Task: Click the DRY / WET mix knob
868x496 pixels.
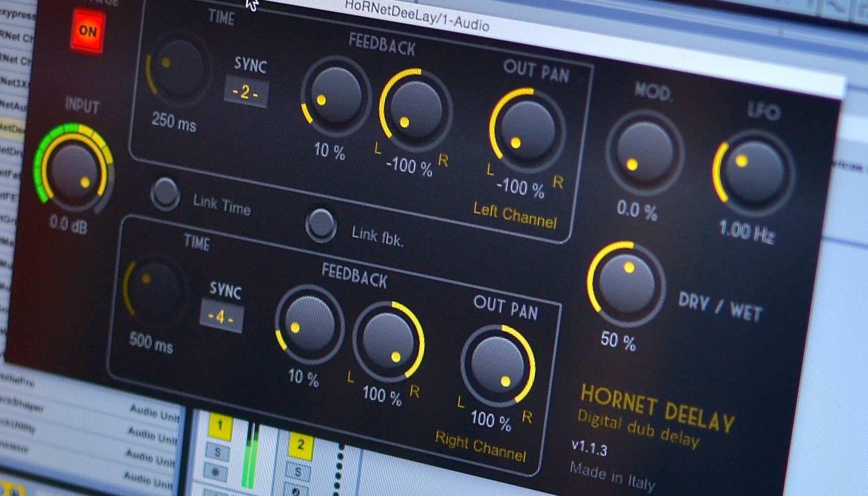Action: pyautogui.click(x=626, y=283)
